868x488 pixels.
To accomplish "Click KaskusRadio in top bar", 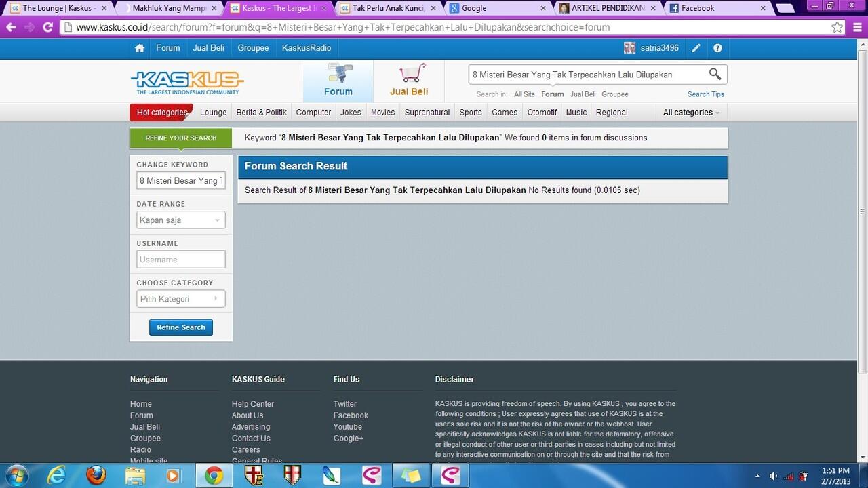I will [307, 48].
